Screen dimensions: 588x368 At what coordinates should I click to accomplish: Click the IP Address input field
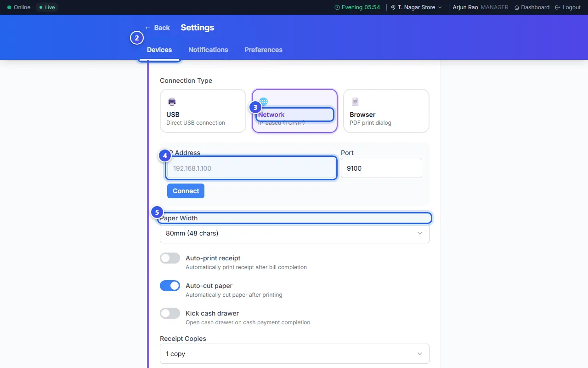(251, 168)
